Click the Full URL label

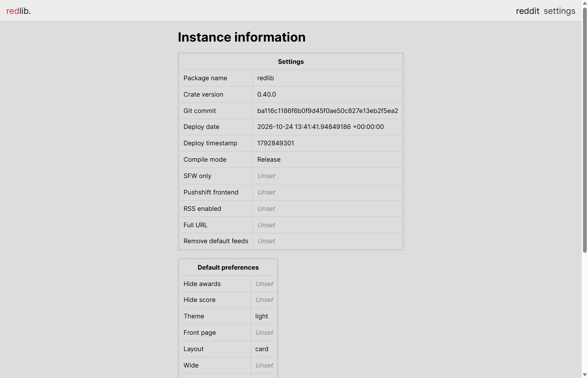point(195,225)
